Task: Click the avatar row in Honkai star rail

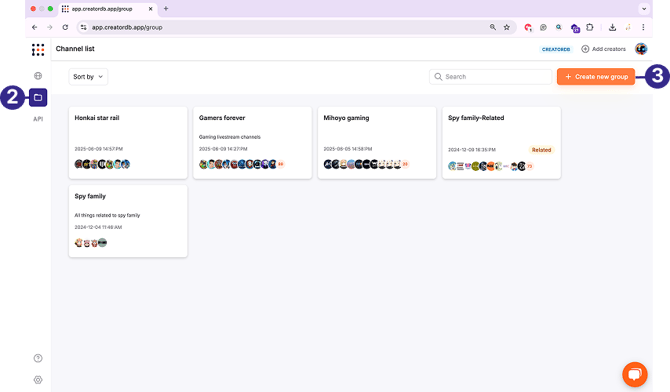Action: 102,164
